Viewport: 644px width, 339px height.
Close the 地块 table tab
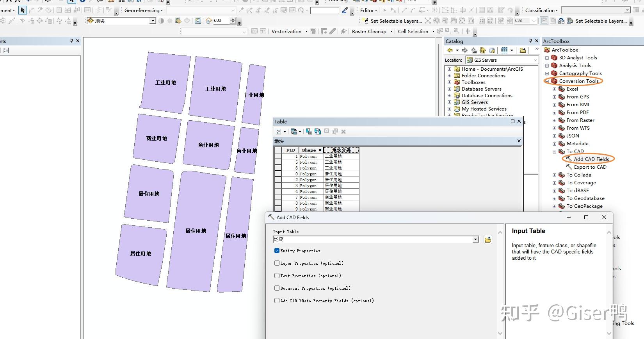click(x=519, y=141)
